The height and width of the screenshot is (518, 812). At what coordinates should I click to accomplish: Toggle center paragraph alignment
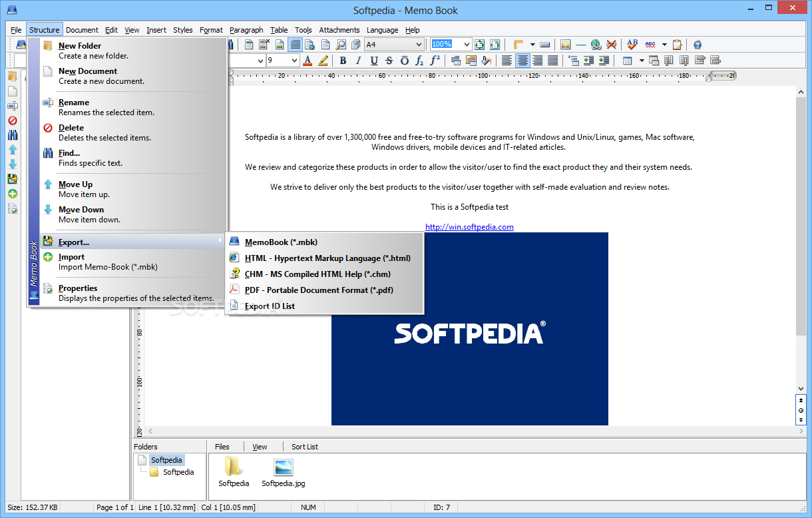(522, 61)
